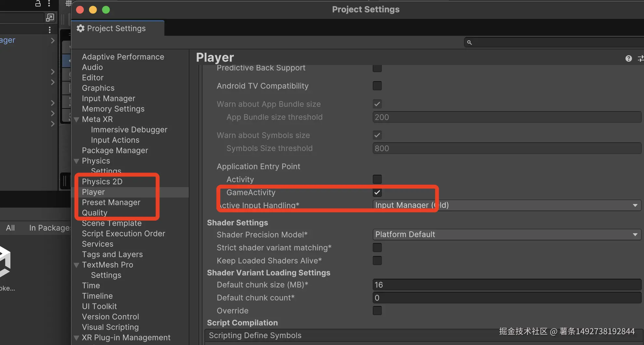This screenshot has width=644, height=345.
Task: Edit the Default chunk size (MB) field
Action: [x=507, y=285]
